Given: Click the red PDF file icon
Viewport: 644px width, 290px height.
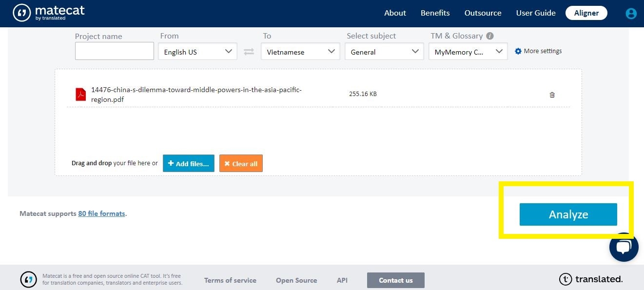Looking at the screenshot, I should click(80, 94).
